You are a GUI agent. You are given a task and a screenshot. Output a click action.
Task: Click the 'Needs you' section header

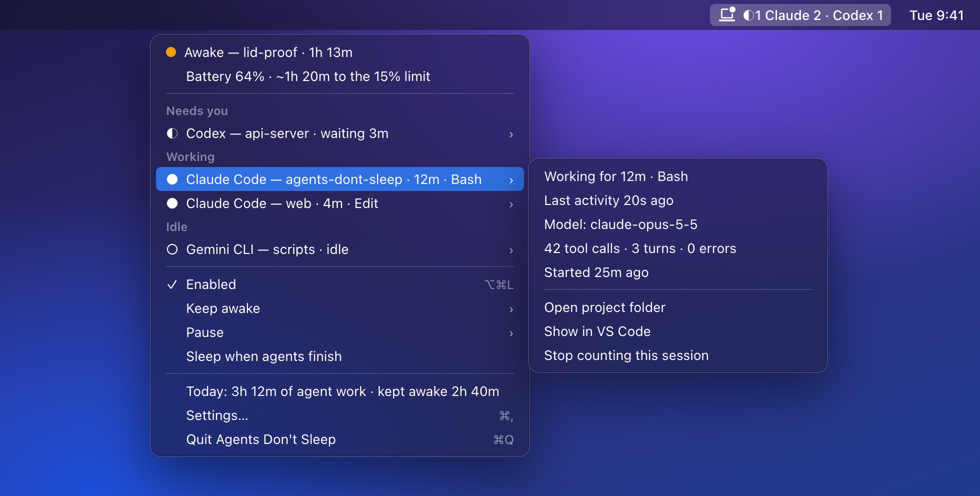point(197,111)
